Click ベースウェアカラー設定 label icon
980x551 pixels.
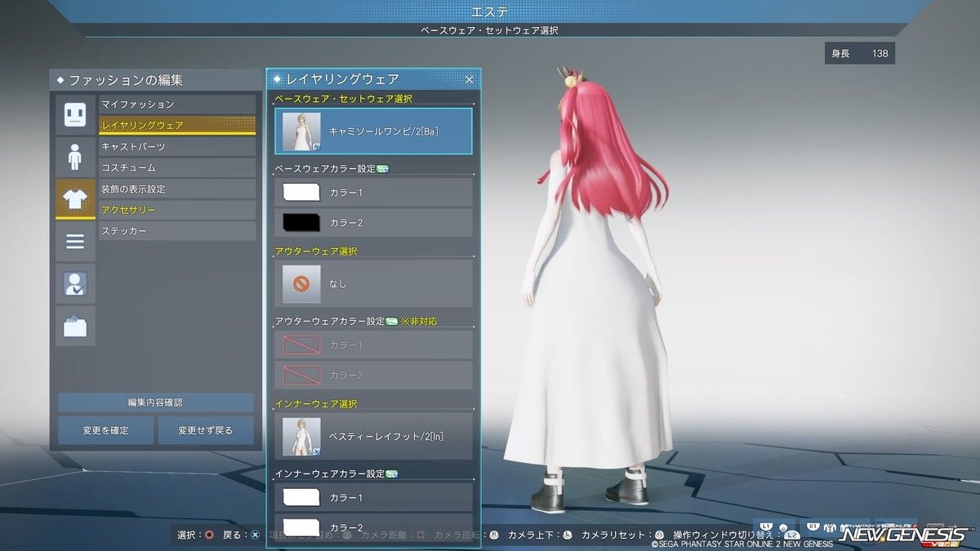coord(382,169)
